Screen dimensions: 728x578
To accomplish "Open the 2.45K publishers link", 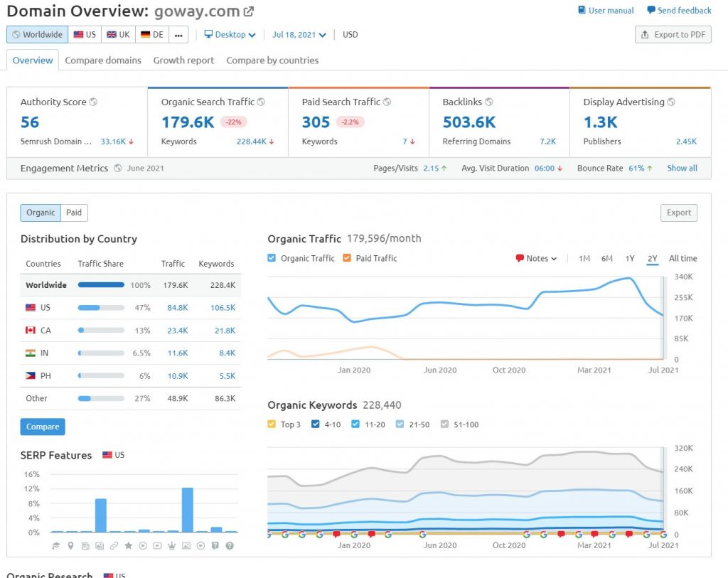I will (x=686, y=141).
